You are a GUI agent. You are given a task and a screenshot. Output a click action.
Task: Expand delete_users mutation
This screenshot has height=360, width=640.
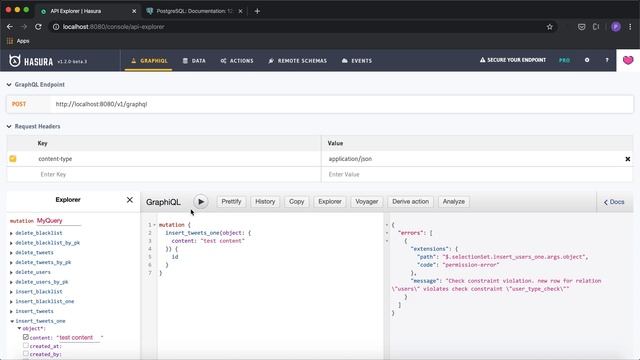click(11, 272)
